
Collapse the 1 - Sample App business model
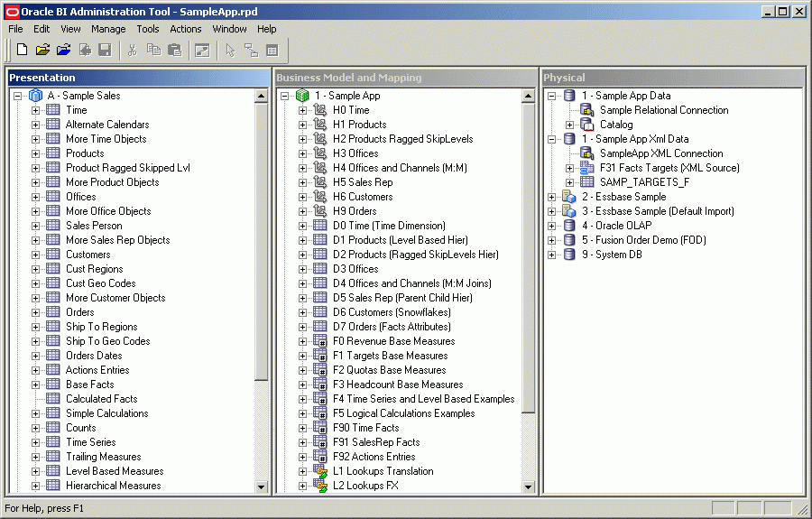coord(285,96)
